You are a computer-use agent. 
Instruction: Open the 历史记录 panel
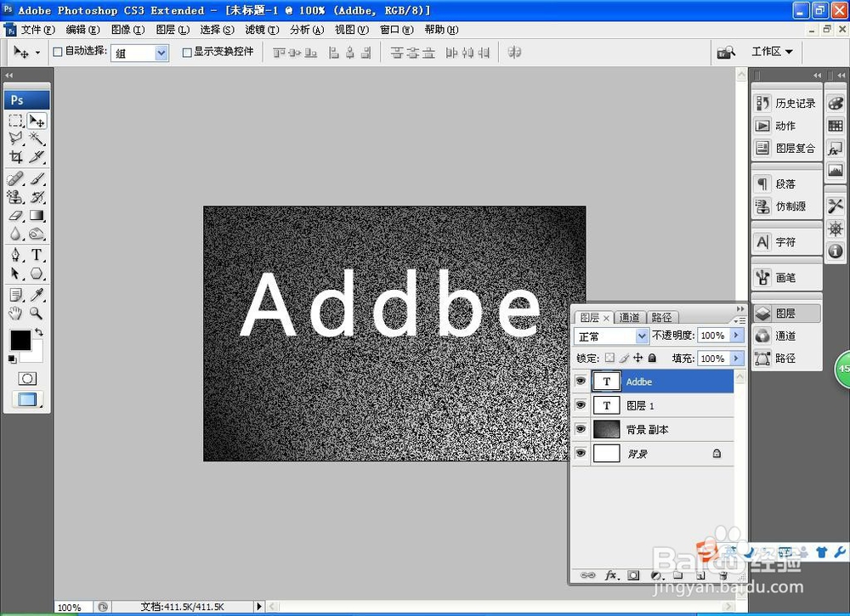pyautogui.click(x=786, y=103)
